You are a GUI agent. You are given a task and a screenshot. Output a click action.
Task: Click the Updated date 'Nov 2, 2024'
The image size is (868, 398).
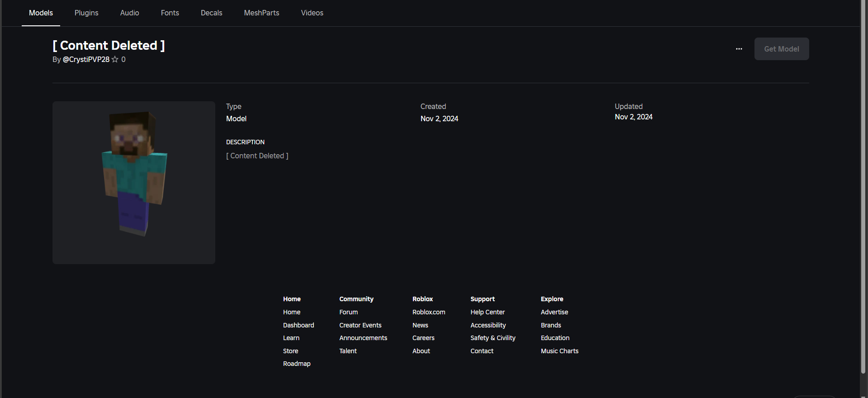634,117
